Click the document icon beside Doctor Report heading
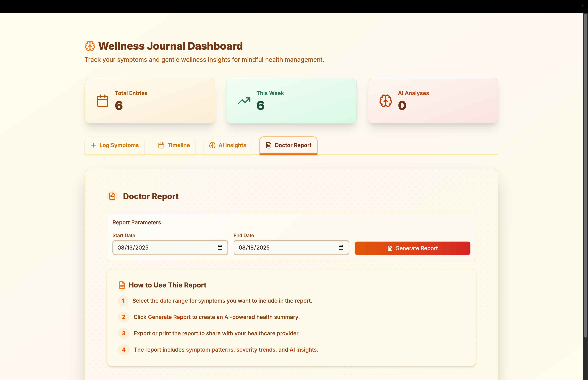Viewport: 588px width, 380px height. (112, 196)
